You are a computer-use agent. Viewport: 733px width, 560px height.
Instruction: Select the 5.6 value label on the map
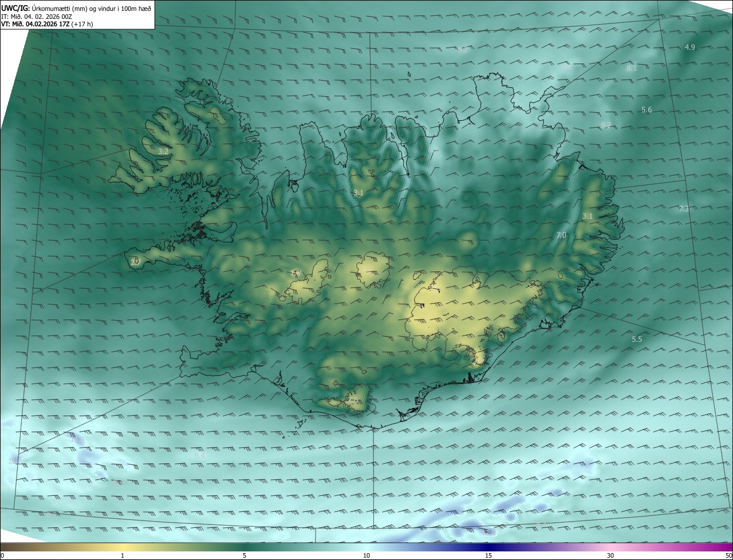click(647, 109)
